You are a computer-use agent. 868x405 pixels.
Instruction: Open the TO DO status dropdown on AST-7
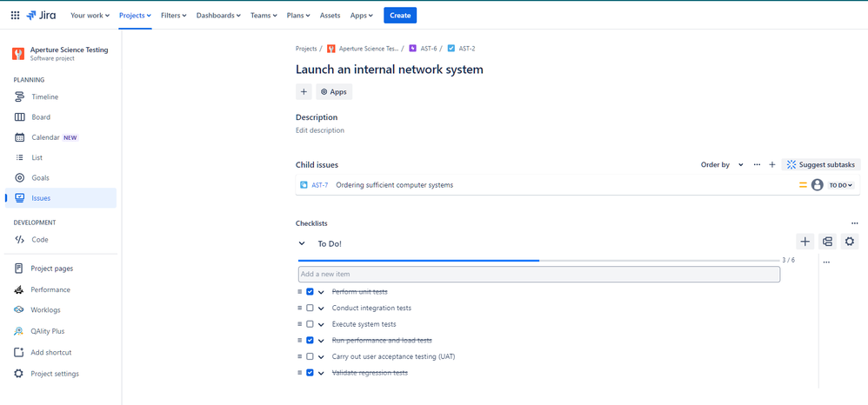pyautogui.click(x=841, y=185)
